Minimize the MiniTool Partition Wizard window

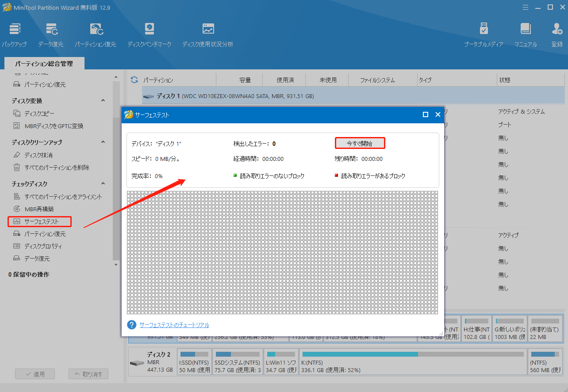coord(538,7)
